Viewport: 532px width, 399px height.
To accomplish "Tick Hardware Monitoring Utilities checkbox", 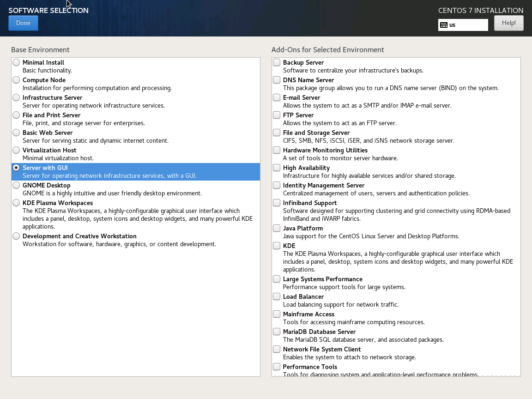I will click(x=277, y=150).
